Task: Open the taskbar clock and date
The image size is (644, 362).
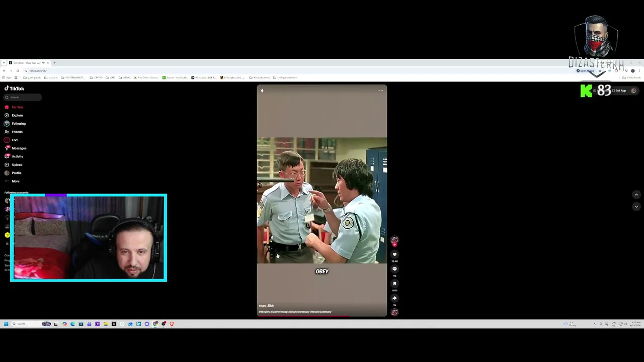Action: 636,324
